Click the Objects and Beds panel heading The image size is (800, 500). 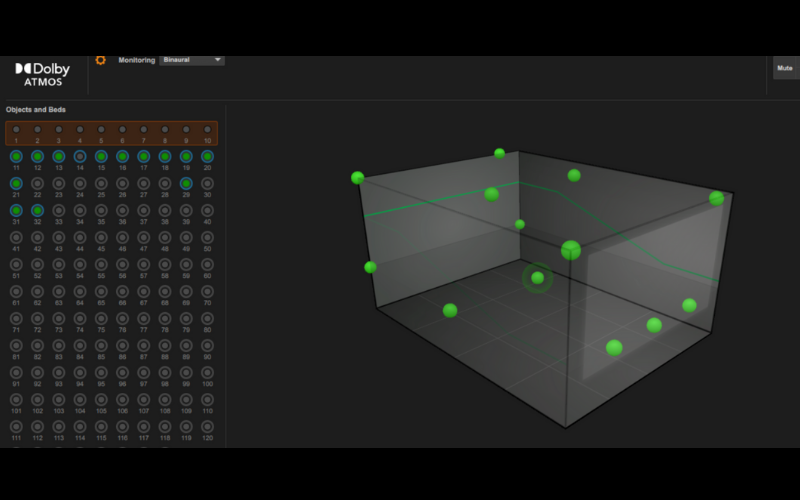click(36, 109)
